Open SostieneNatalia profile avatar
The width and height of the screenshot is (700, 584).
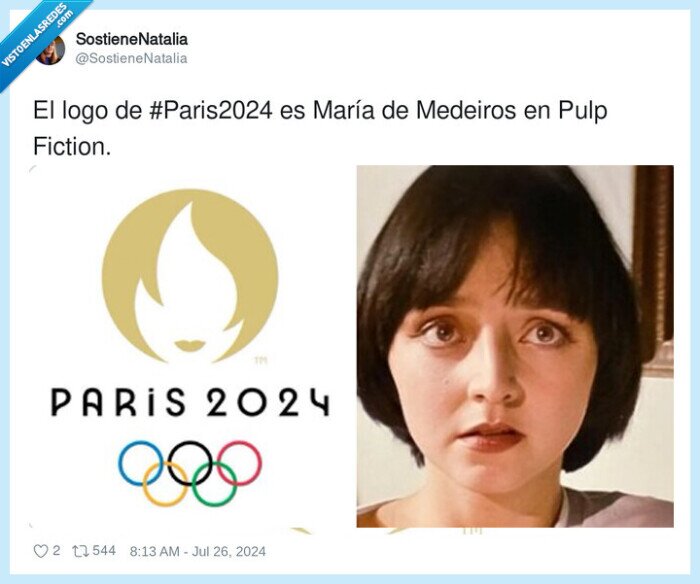[x=50, y=50]
